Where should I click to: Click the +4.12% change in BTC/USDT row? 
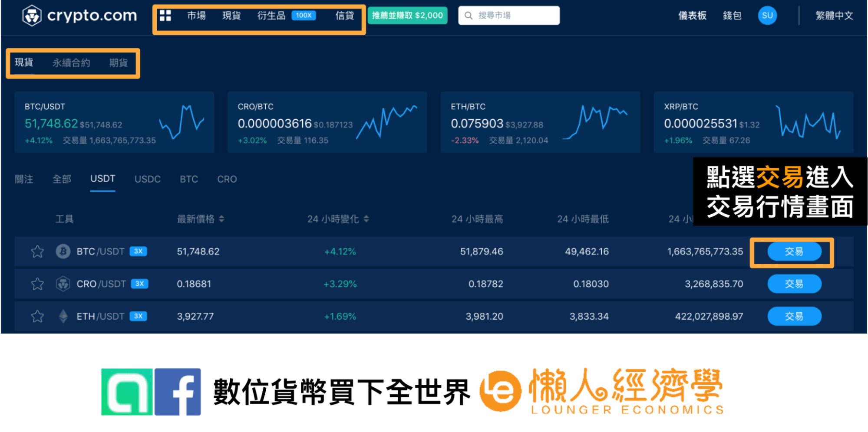(x=340, y=252)
